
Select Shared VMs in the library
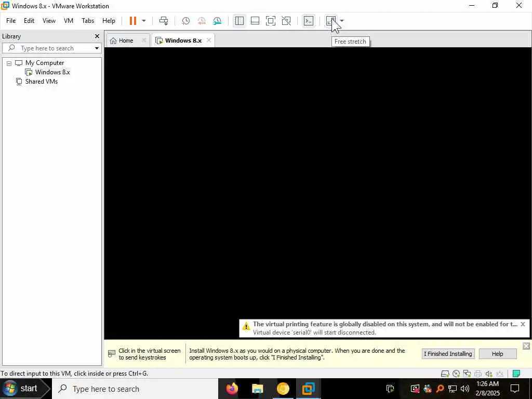click(41, 82)
